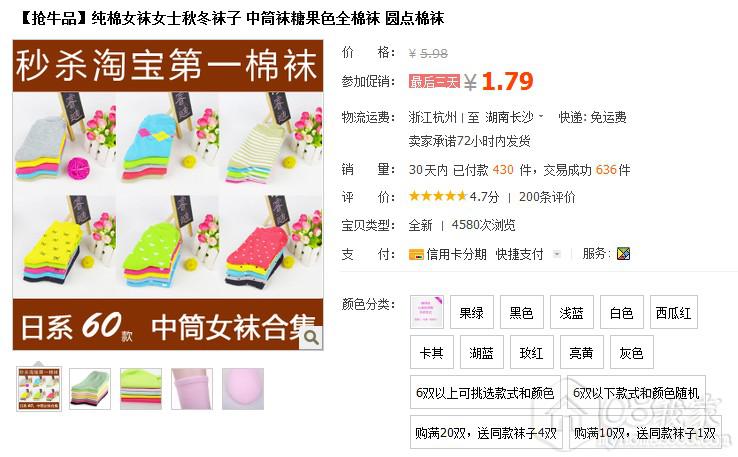The width and height of the screenshot is (738, 457).
Task: Pick the 玫红 color option
Action: 531,352
